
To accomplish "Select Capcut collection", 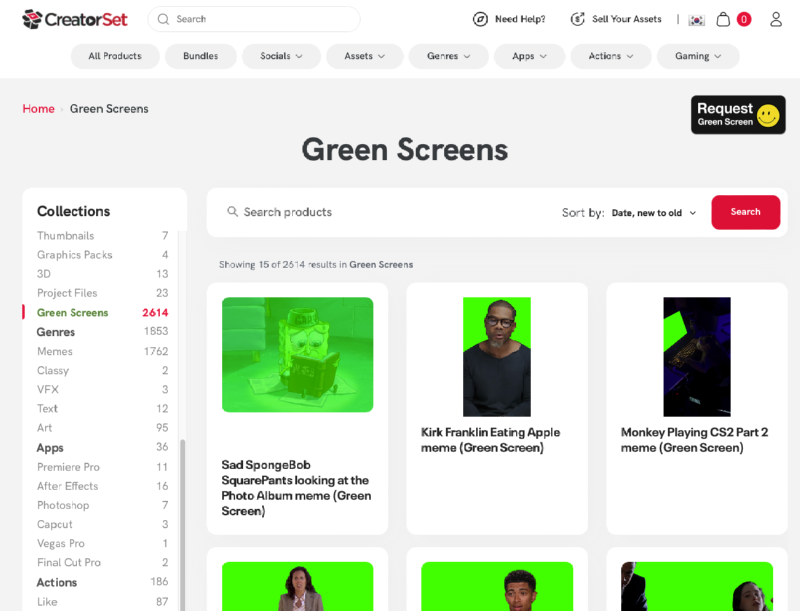I will pyautogui.click(x=102, y=524).
